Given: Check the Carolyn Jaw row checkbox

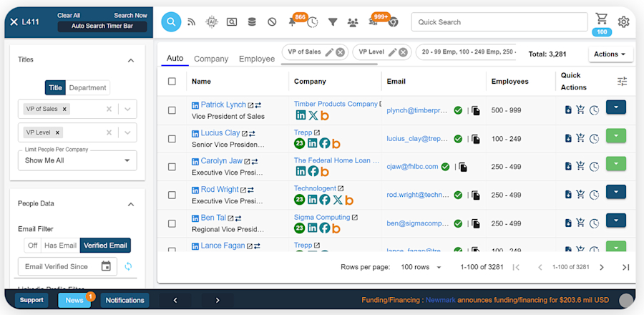Looking at the screenshot, I should click(172, 167).
